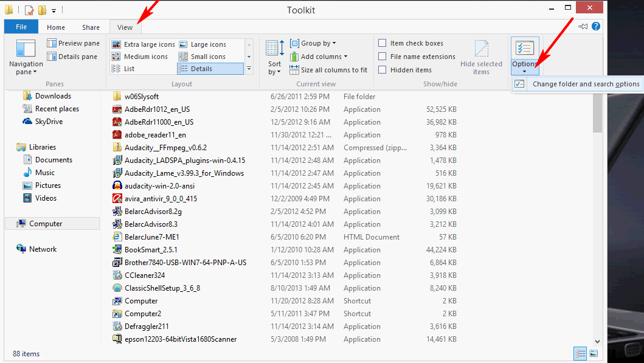This screenshot has width=644, height=363.
Task: Select Defraggler211 file icon
Action: (x=117, y=326)
